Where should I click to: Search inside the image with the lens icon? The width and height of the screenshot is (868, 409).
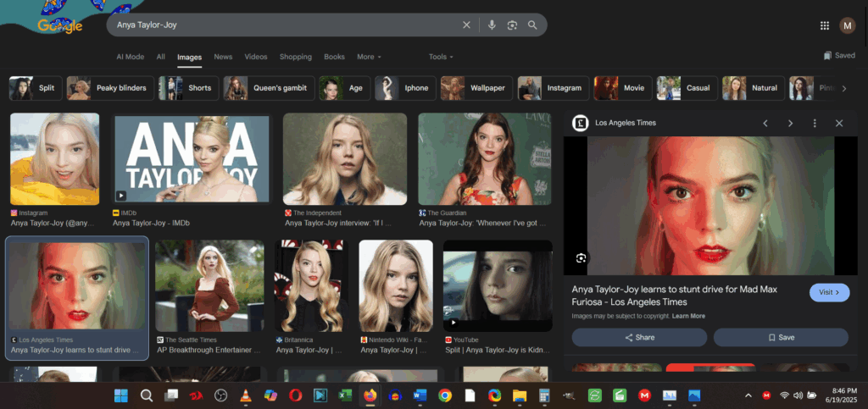581,258
